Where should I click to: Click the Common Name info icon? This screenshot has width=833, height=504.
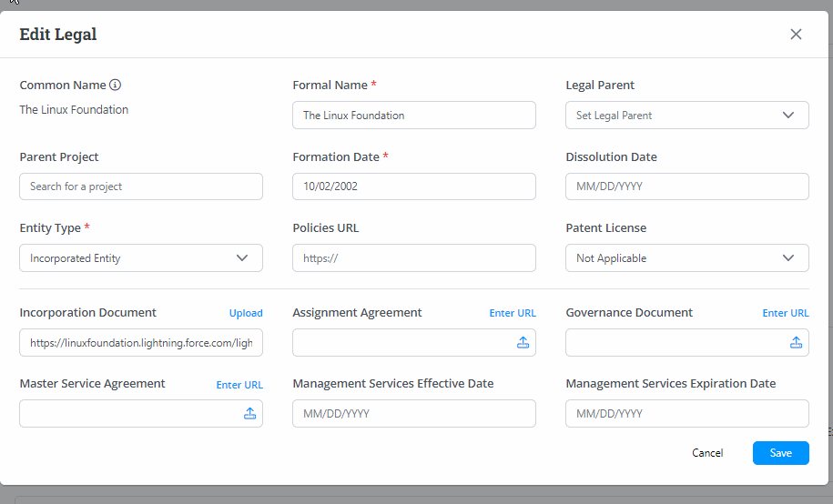[116, 86]
